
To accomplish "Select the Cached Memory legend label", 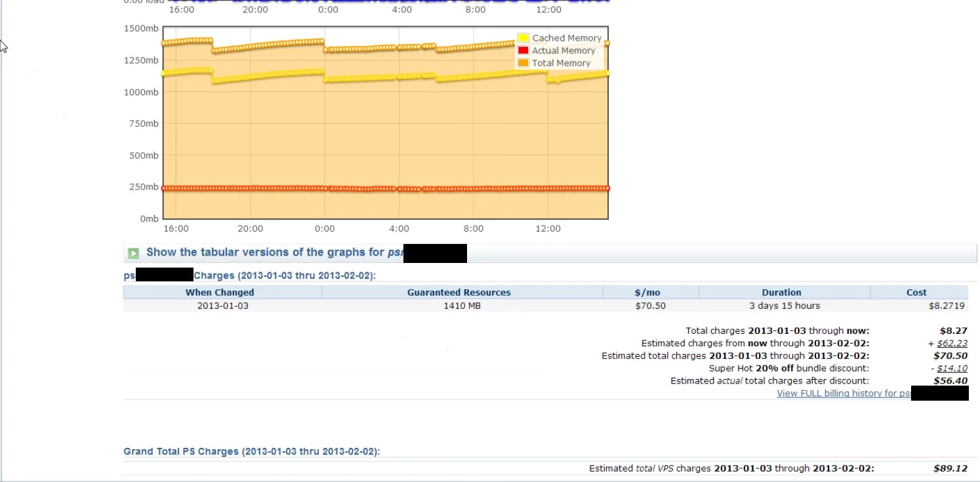I will tap(567, 38).
